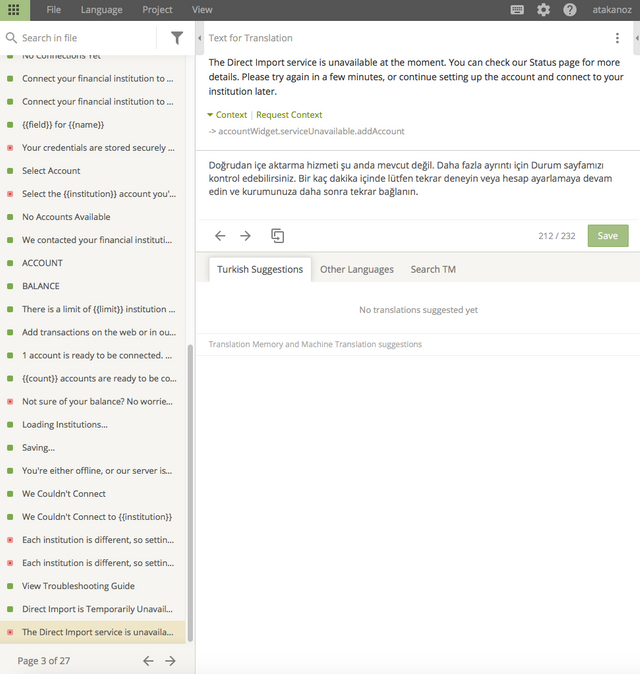Select 'Direct Import is Temporarily Unavail...' string
The image size is (640, 674).
93,609
